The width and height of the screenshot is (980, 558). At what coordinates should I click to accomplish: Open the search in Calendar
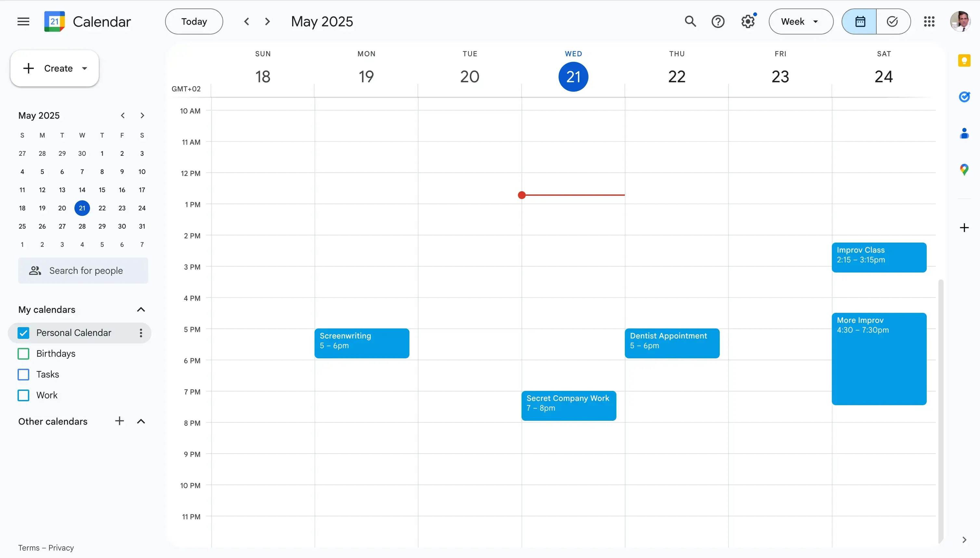(x=690, y=21)
